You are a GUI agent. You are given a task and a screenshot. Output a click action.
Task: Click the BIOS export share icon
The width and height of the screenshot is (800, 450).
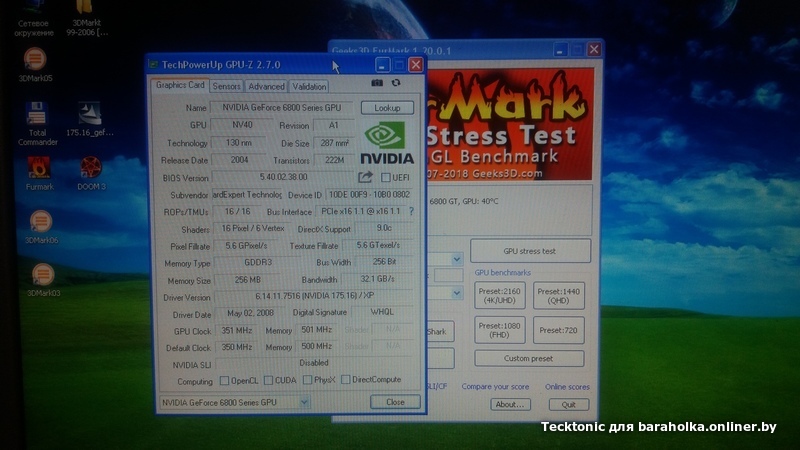(x=365, y=177)
